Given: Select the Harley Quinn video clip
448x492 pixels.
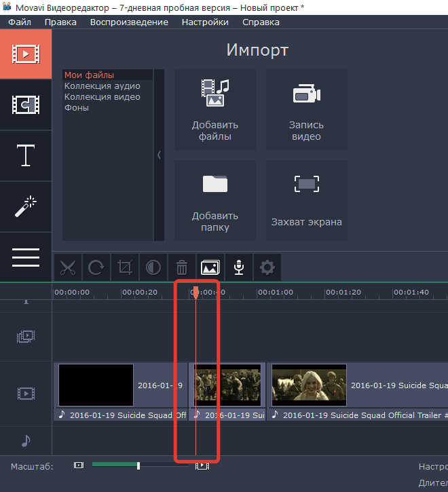Looking at the screenshot, I should tap(358, 385).
